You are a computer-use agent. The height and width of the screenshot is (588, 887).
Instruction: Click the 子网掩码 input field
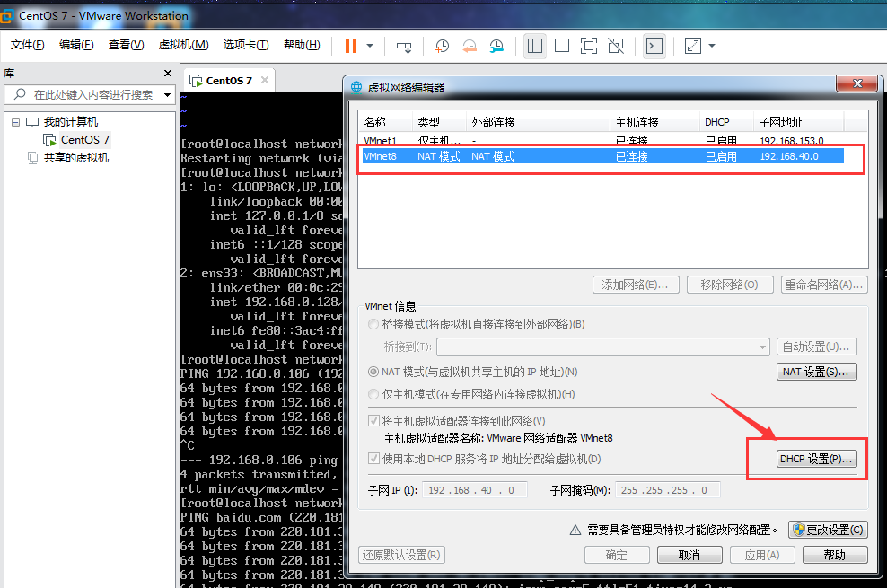668,490
